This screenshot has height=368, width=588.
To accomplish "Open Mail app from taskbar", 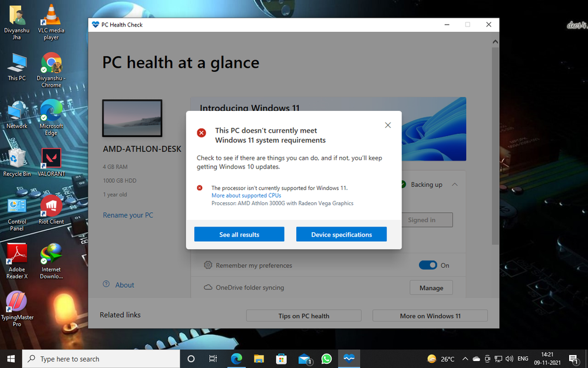I will pyautogui.click(x=305, y=359).
